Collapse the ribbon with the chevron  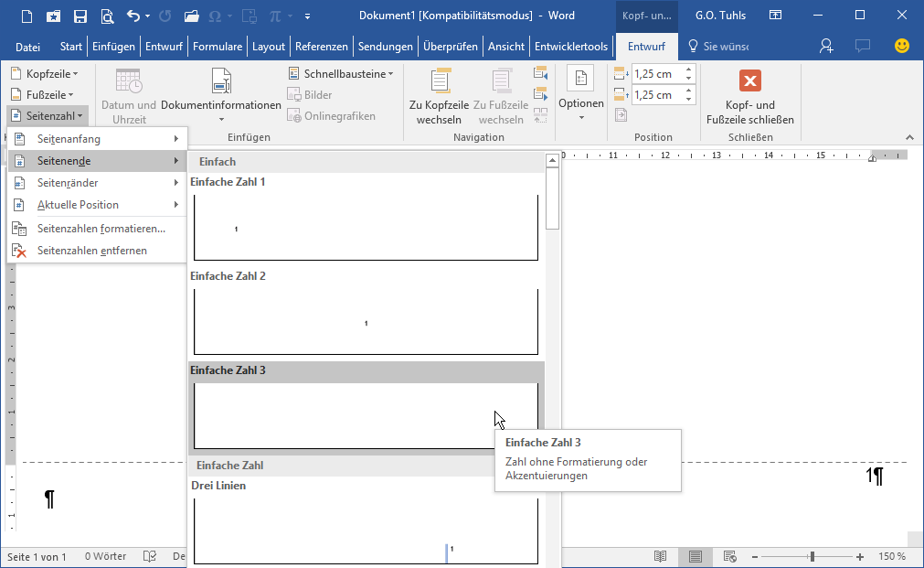[x=910, y=137]
